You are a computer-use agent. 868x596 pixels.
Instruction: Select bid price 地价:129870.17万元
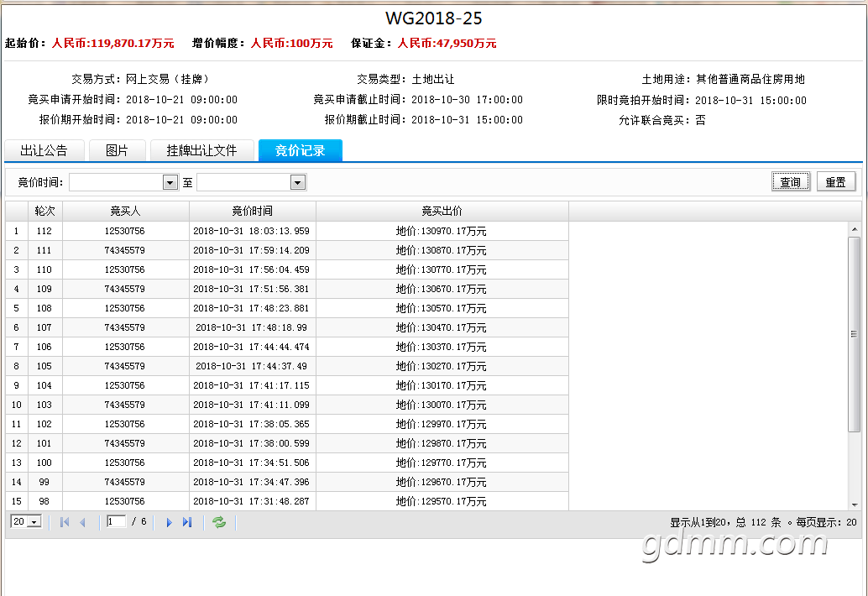442,443
